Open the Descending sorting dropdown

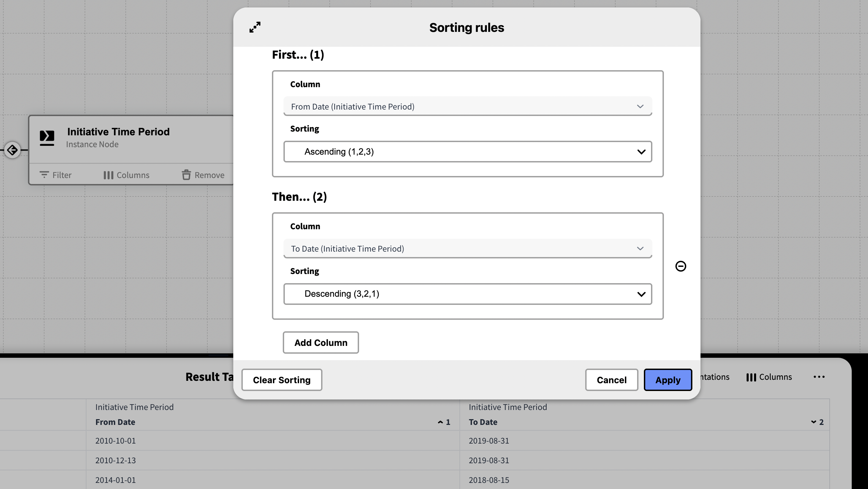point(467,294)
